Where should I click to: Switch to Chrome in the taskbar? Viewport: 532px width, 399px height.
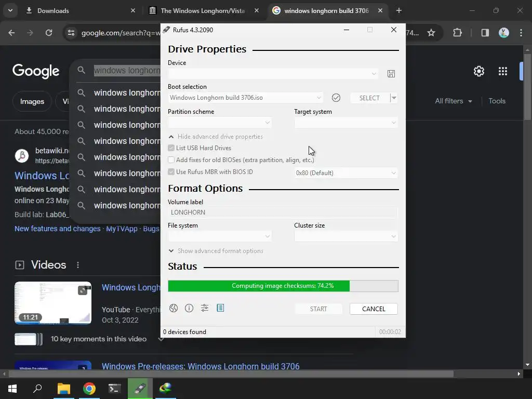click(89, 389)
